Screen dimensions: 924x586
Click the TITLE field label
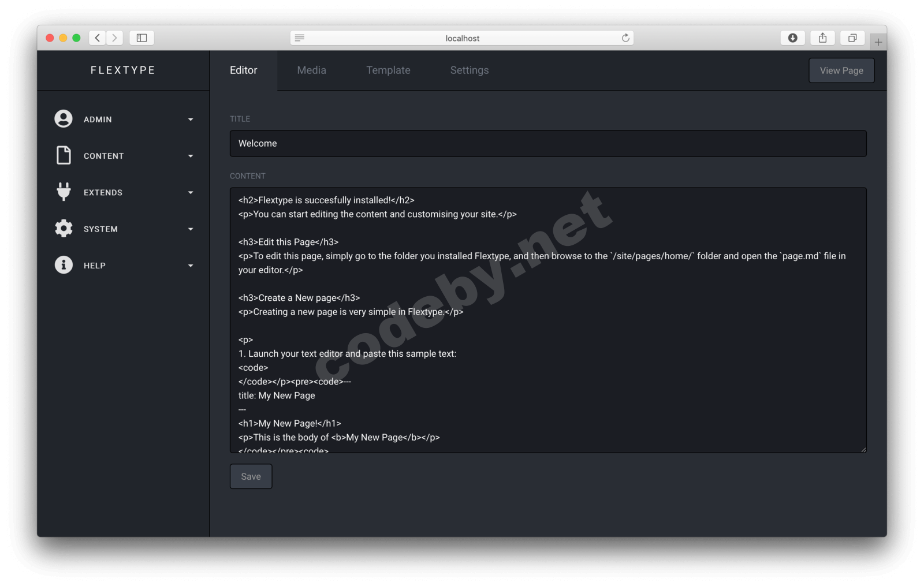click(x=240, y=119)
